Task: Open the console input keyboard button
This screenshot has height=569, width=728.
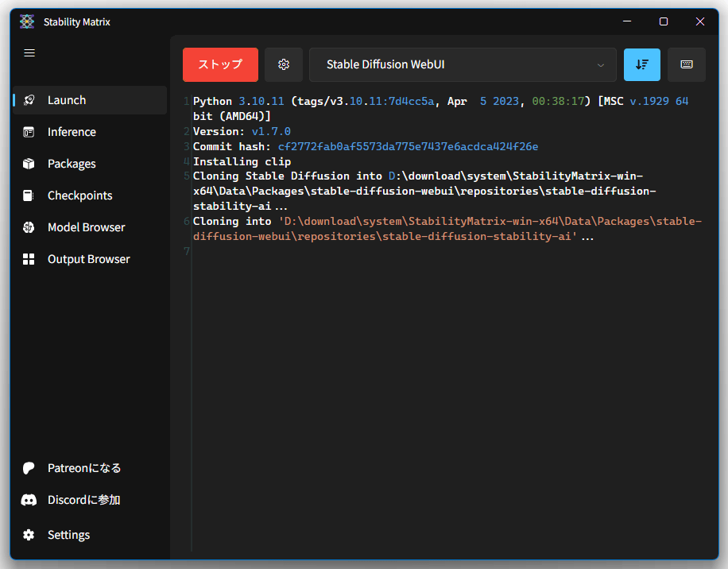Action: coord(686,64)
